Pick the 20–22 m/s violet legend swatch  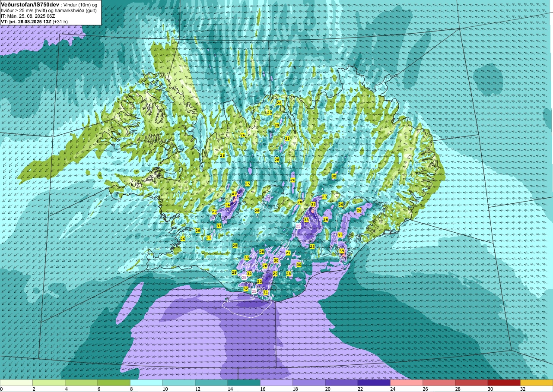pos(341,383)
